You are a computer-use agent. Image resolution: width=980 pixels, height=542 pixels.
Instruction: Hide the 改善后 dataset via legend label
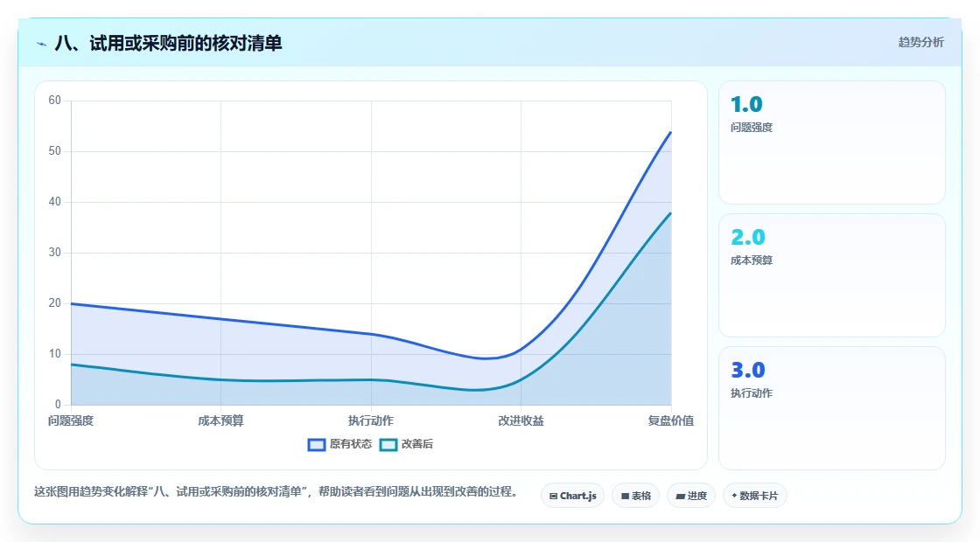coord(416,444)
